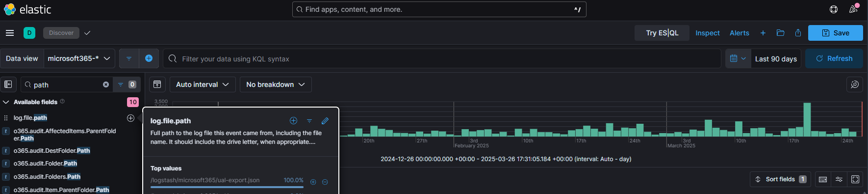Create new search with plus icon
The image size is (868, 194).
(x=763, y=33)
